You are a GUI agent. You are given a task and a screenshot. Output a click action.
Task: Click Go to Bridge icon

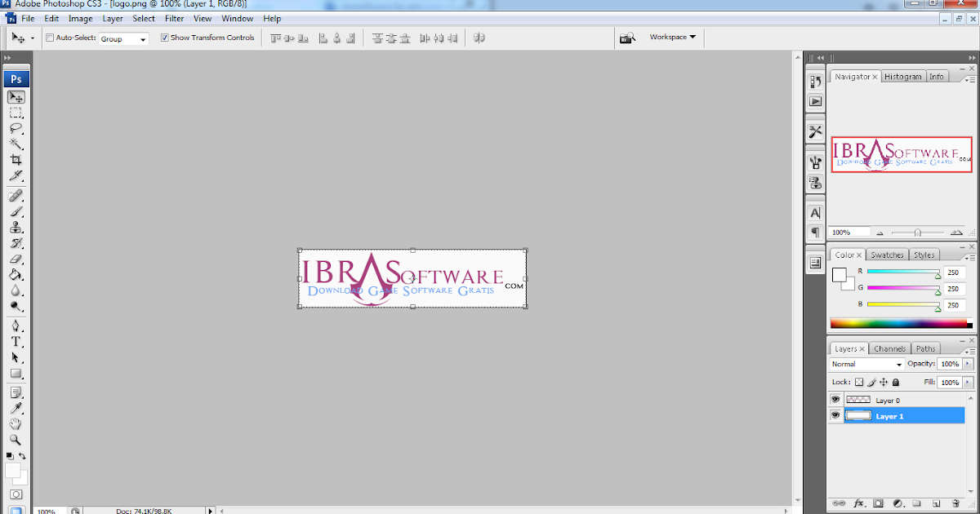pyautogui.click(x=627, y=38)
